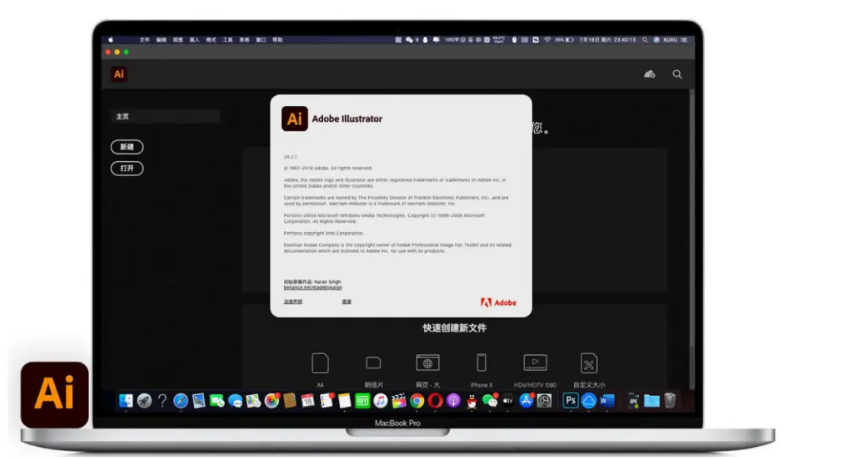The image size is (848, 458).
Task: Open the cloud sync status icon
Action: (650, 74)
